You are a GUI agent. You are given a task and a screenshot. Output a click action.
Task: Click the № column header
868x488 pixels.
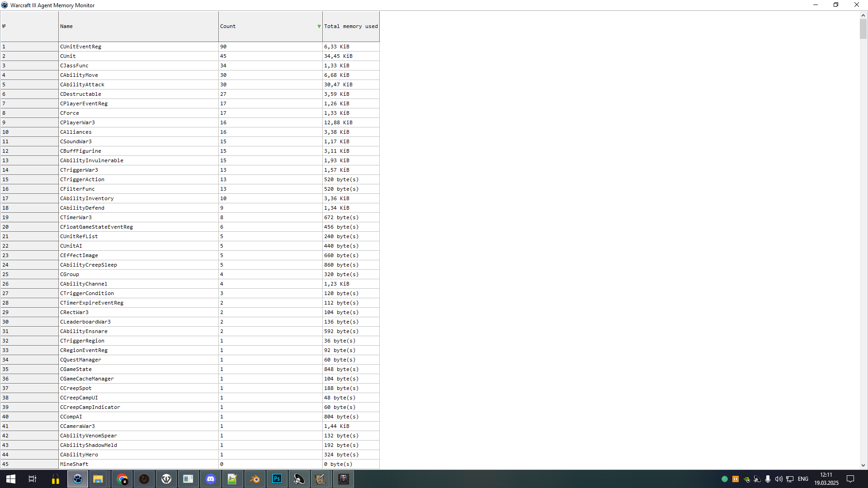[29, 26]
